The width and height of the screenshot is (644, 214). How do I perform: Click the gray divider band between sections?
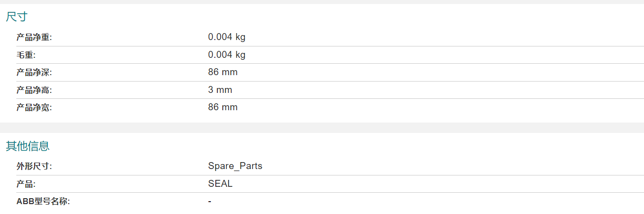pyautogui.click(x=322, y=128)
